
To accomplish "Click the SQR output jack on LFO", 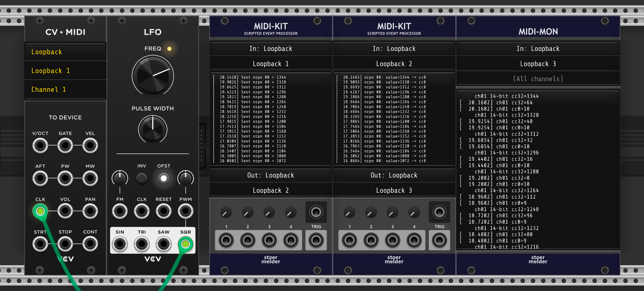I will point(185,244).
